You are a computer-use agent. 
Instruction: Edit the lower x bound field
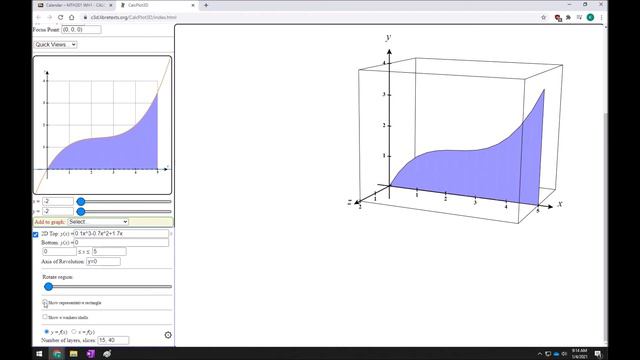(x=59, y=251)
